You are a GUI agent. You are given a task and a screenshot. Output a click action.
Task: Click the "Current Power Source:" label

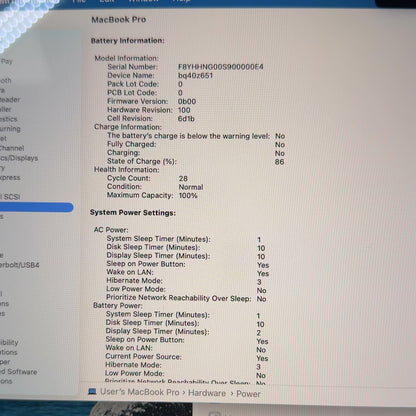(x=144, y=357)
